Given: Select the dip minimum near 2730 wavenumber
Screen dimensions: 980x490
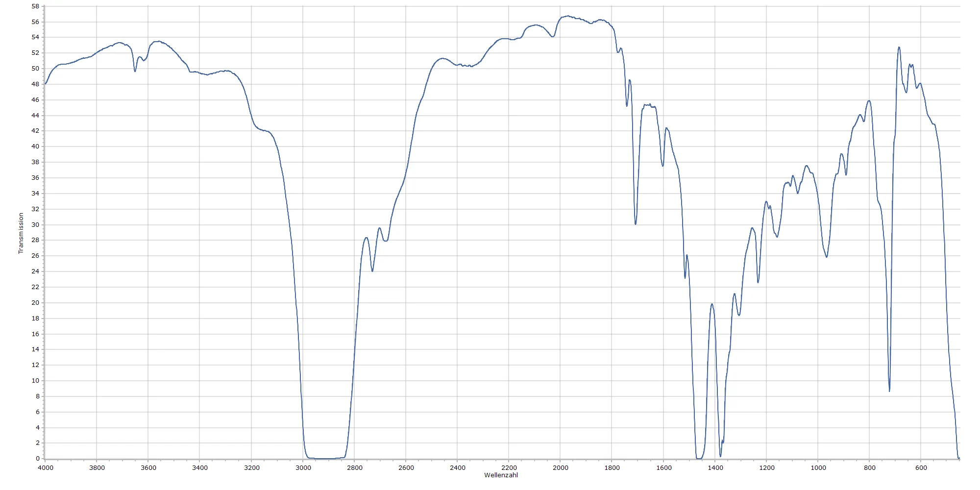Looking at the screenshot, I should pos(372,271).
